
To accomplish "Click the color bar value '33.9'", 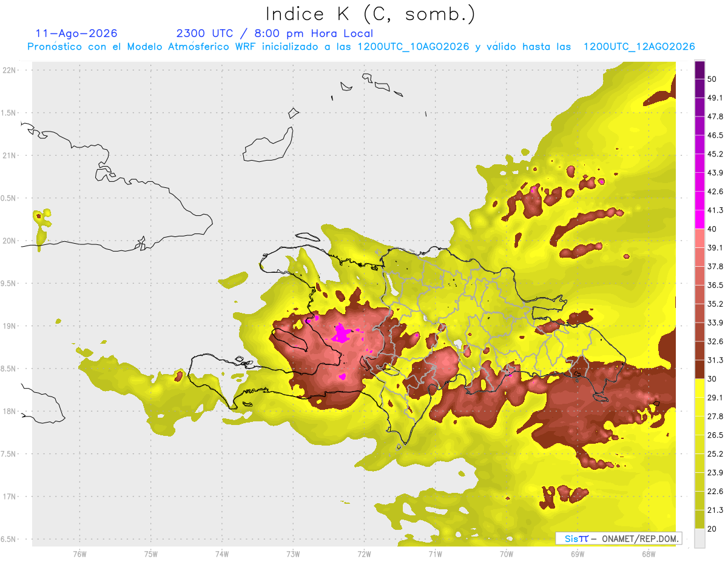I will click(715, 323).
